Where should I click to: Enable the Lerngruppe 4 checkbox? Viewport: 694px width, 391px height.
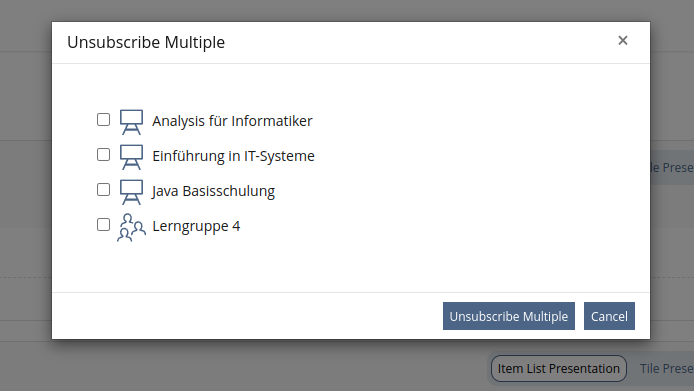click(104, 225)
